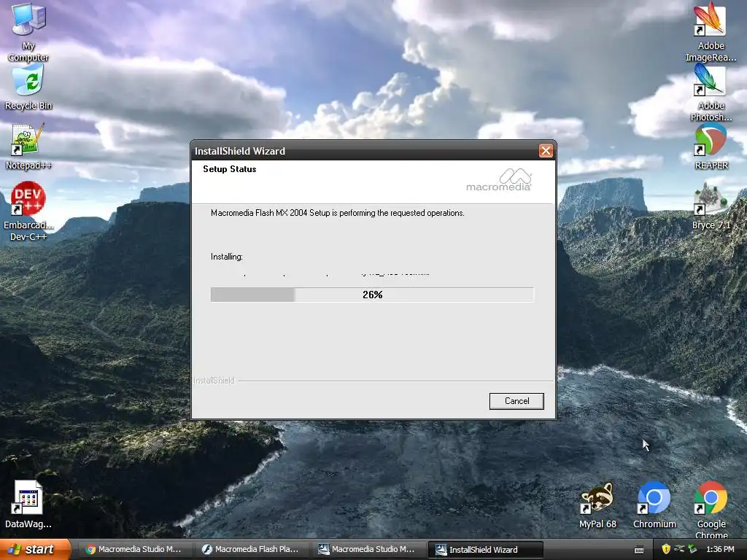The width and height of the screenshot is (747, 560).
Task: Click the 1:36 PM taskbar clock
Action: [720, 550]
